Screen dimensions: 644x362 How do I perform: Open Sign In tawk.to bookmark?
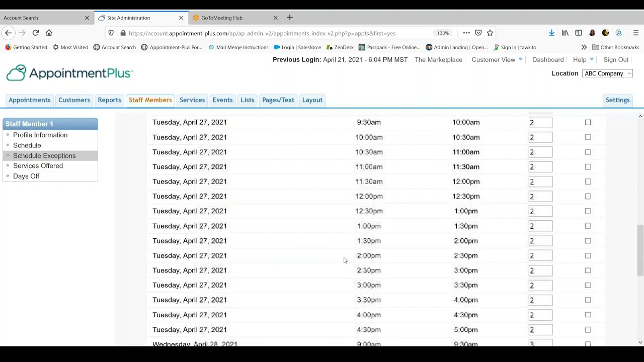(515, 47)
